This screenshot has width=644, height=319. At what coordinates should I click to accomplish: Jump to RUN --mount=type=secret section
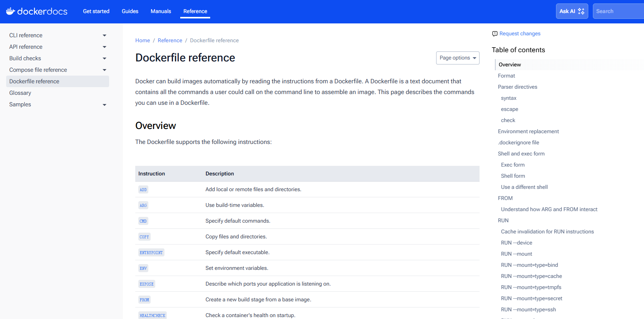pos(531,298)
